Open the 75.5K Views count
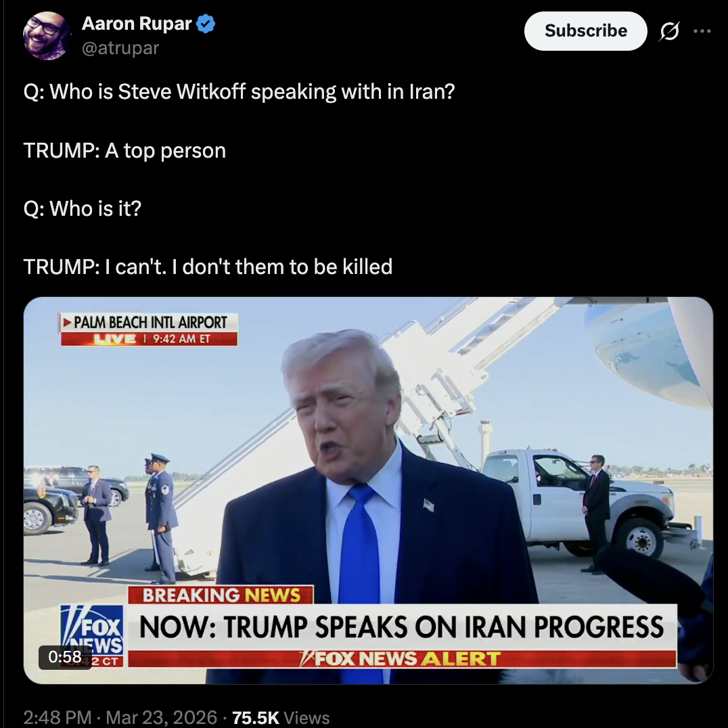This screenshot has width=728, height=728. tap(280, 717)
